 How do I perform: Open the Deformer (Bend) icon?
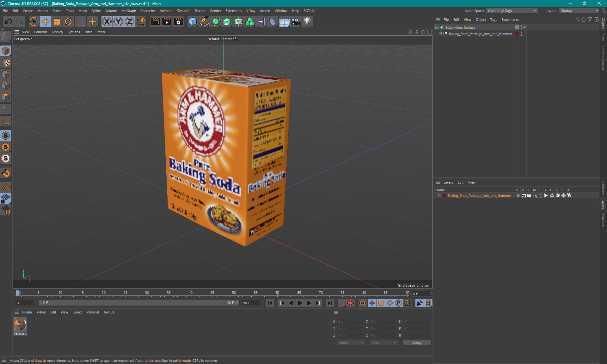273,21
